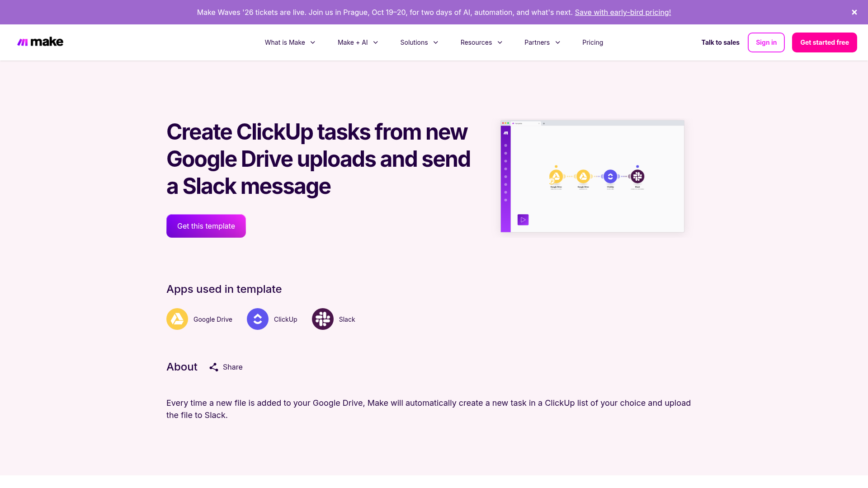Click the About section heading
Viewport: 868px width, 488px height.
coord(182,367)
